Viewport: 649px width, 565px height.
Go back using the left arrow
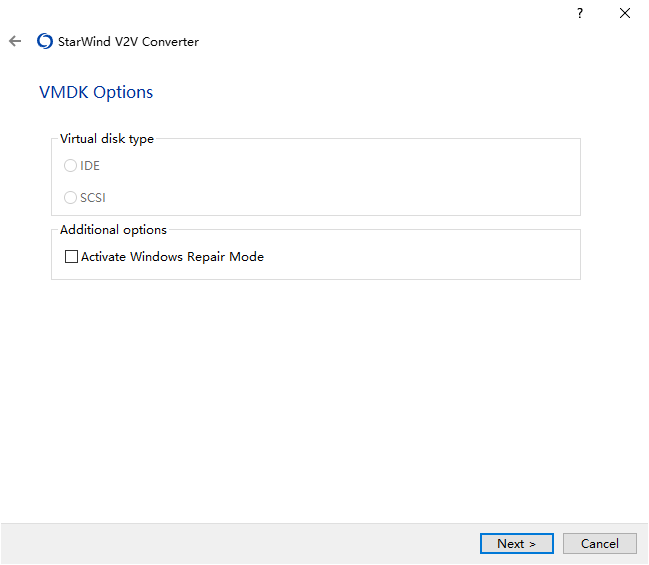tap(15, 41)
